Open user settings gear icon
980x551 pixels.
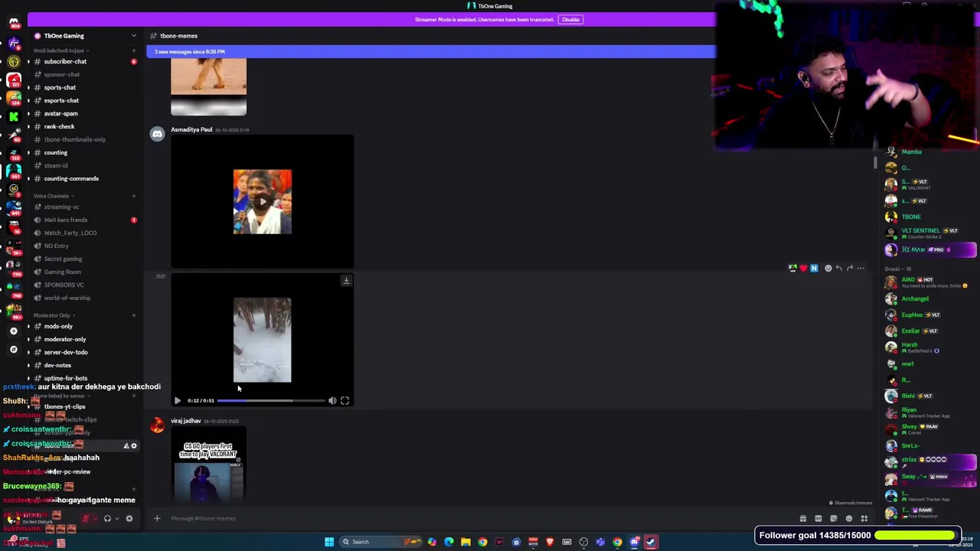click(x=129, y=518)
